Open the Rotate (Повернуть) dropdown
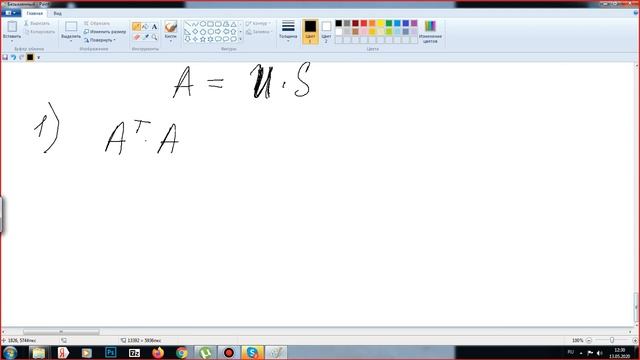 (100, 40)
